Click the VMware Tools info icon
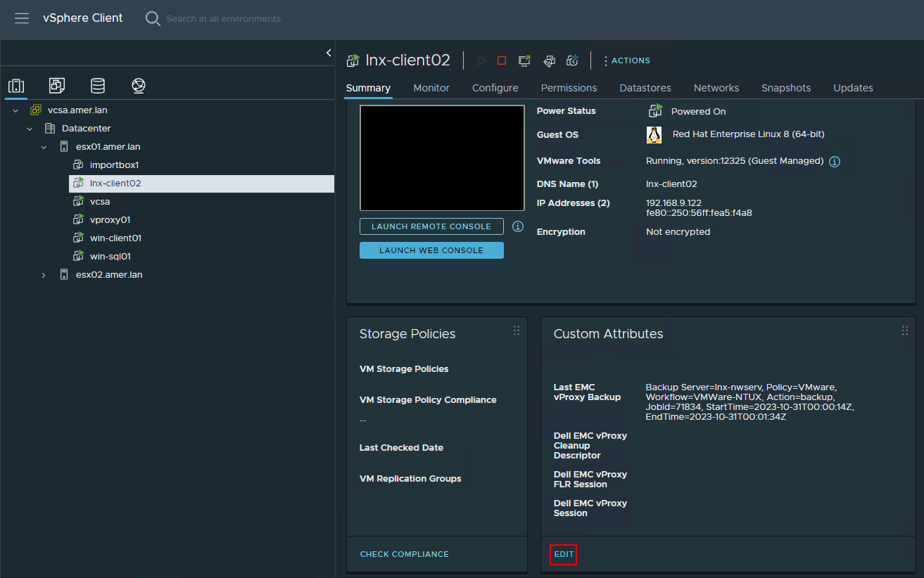The height and width of the screenshot is (578, 924). [835, 162]
